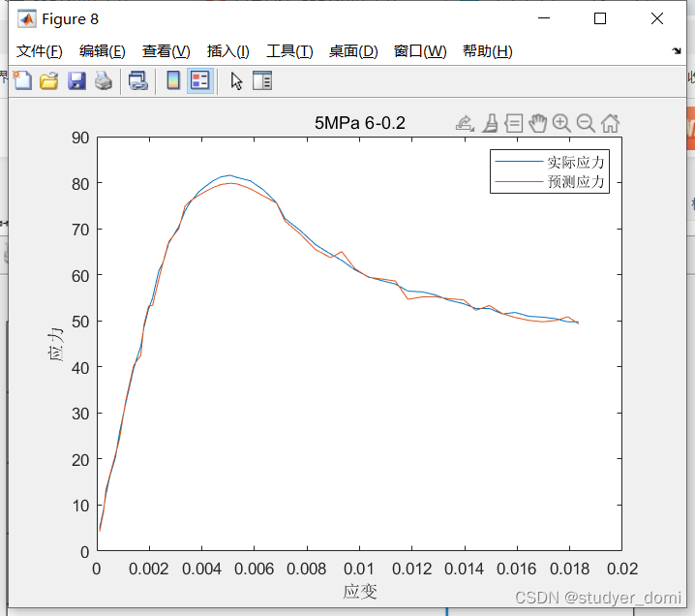
Task: Click the orange line sample in legend
Action: coord(519,181)
